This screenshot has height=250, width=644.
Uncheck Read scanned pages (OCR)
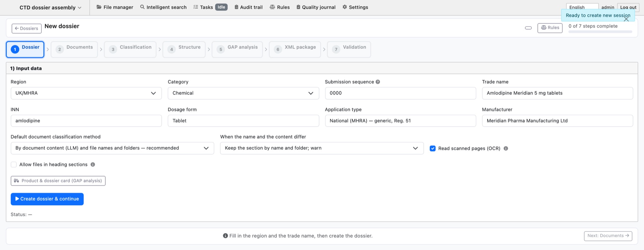433,148
